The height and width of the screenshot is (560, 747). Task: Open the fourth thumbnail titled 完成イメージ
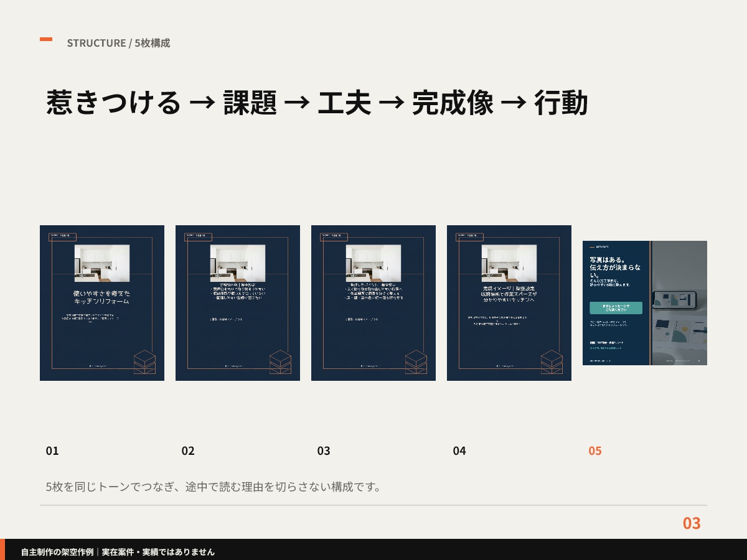point(509,303)
